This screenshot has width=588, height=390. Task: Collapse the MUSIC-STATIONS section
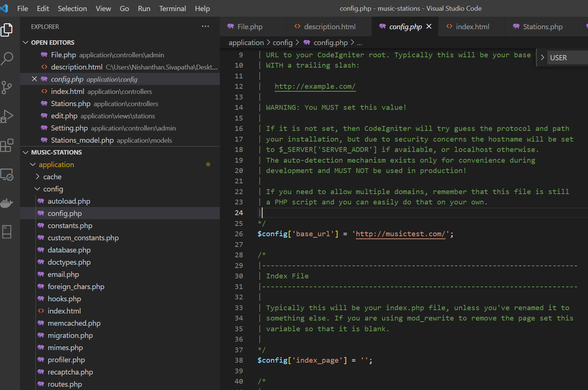point(26,152)
